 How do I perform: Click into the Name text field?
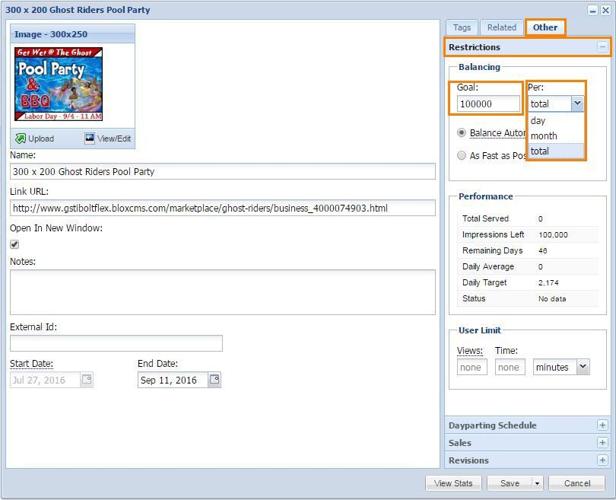[x=223, y=172]
